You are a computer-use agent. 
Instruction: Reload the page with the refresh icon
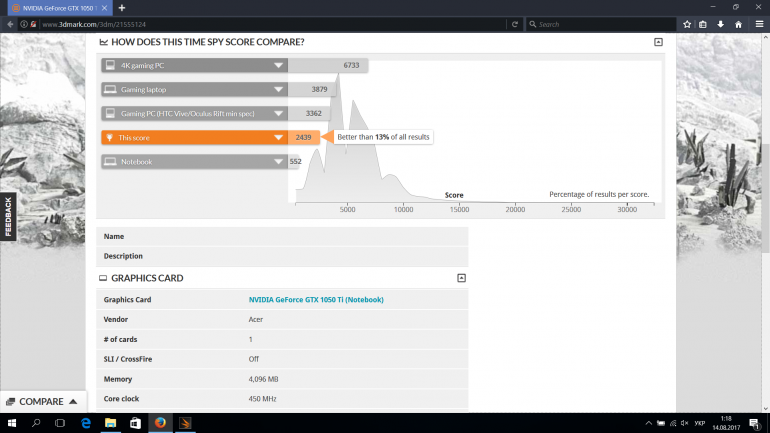[515, 24]
